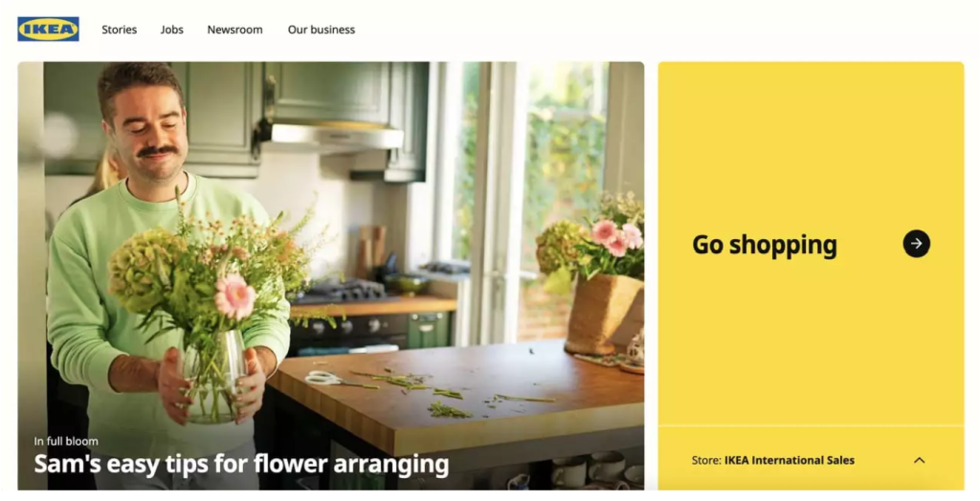Open the Newsroom section
The height and width of the screenshot is (501, 980).
point(235,30)
